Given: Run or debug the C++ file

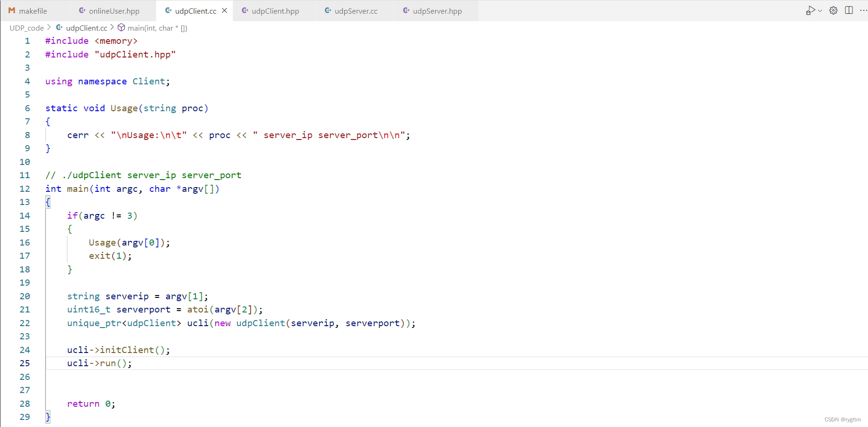Looking at the screenshot, I should point(810,10).
